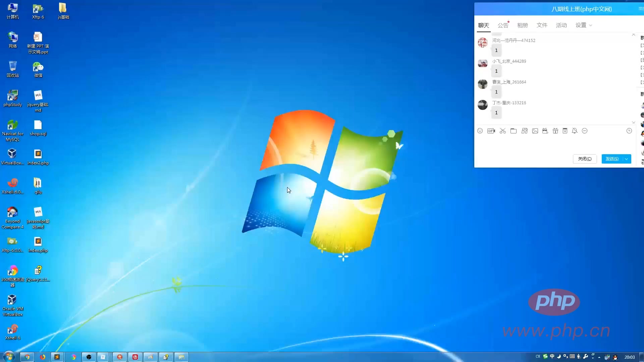Click the cat-face icon in the chat toolbar
The height and width of the screenshot is (362, 644).
tap(545, 131)
